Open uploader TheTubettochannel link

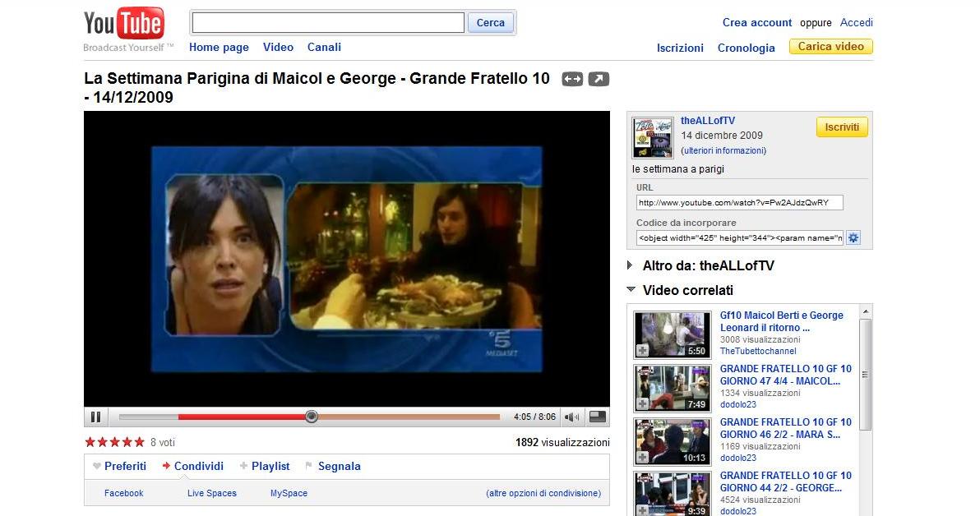(758, 352)
